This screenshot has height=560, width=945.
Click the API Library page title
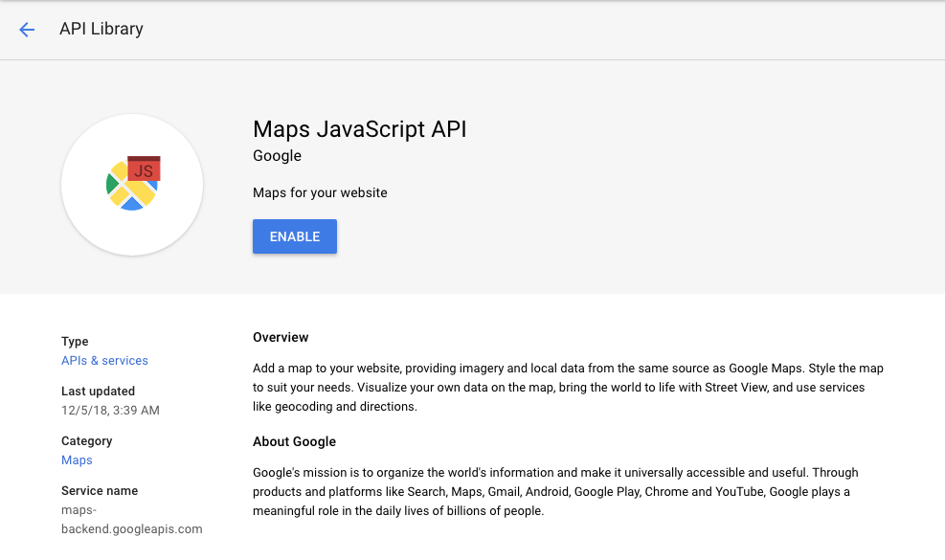(x=101, y=29)
